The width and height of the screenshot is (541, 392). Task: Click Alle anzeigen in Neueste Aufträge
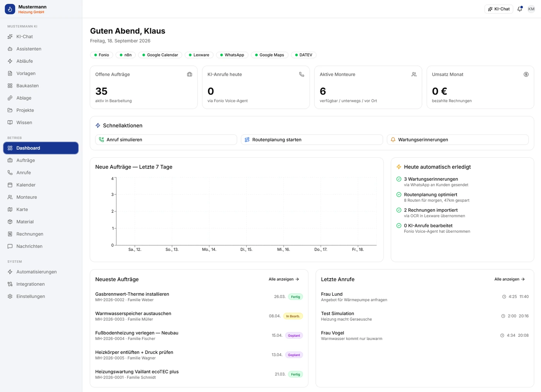[284, 279]
